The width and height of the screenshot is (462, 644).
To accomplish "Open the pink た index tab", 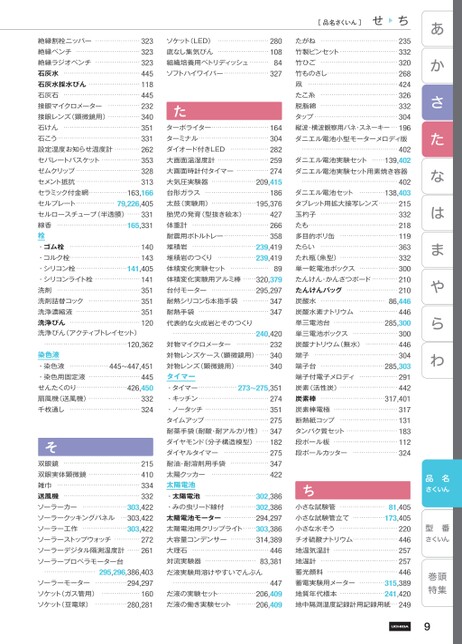I will point(437,139).
